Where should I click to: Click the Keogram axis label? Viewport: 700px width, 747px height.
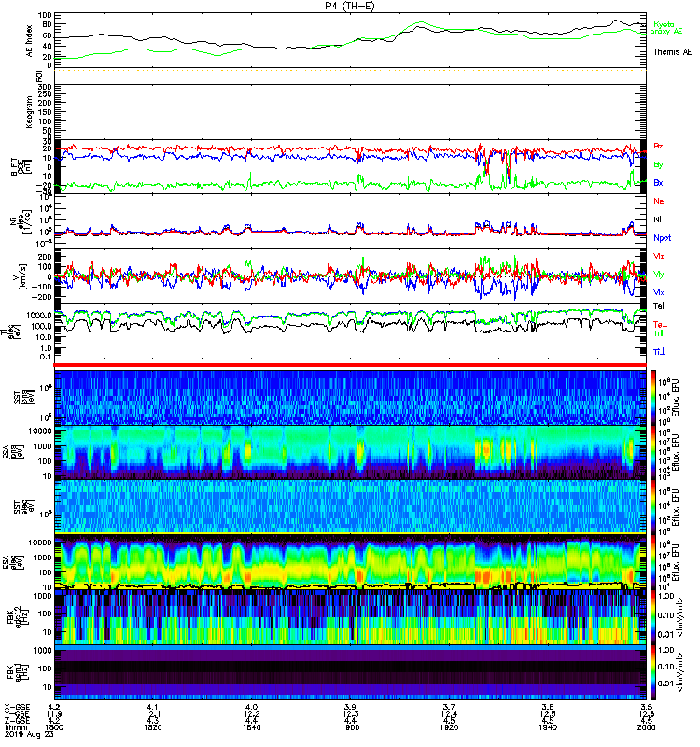coord(30,111)
